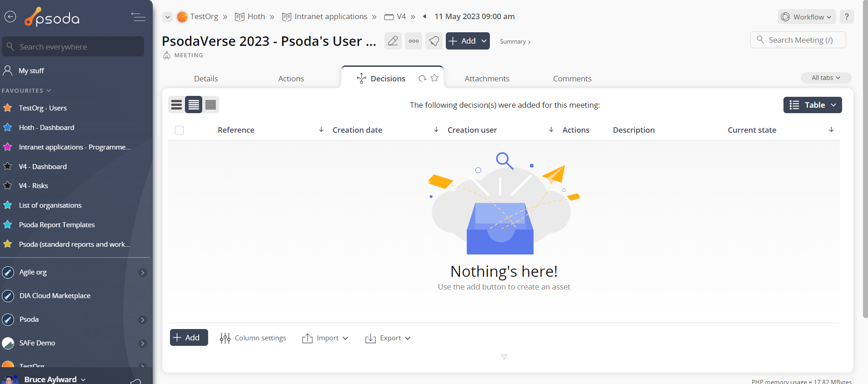Click the back arrow circle icon
This screenshot has width=868, height=384.
(x=10, y=17)
